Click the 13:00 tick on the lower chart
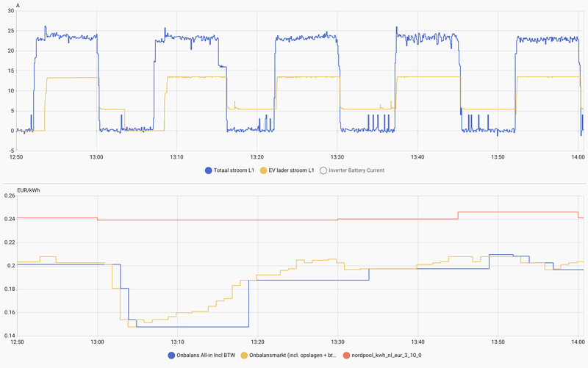 (97, 342)
